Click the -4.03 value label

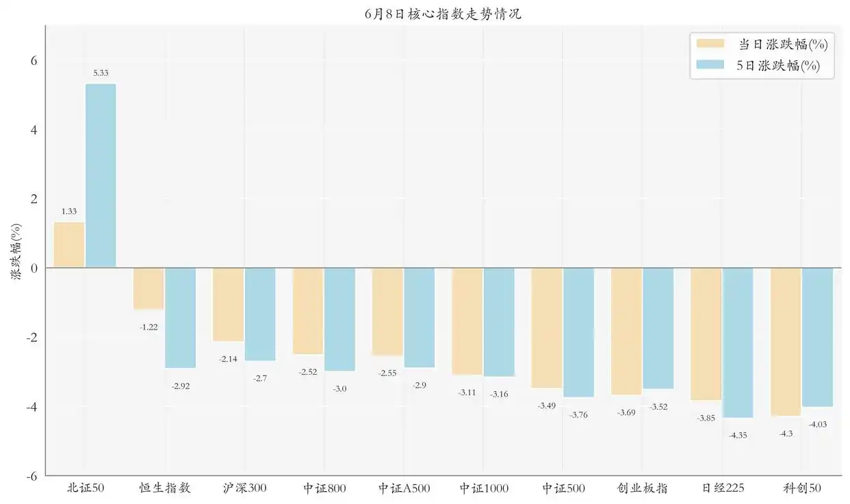817,424
